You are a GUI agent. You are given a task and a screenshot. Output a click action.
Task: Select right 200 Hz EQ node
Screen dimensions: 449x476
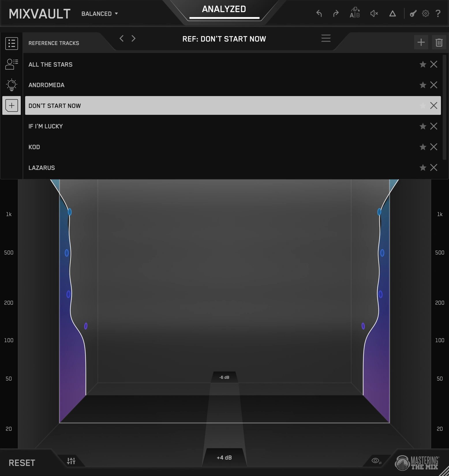click(x=380, y=294)
